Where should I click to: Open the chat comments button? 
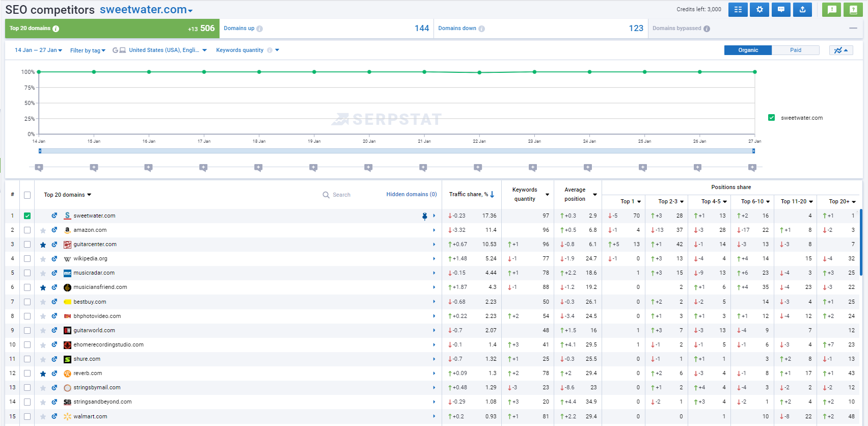tap(781, 10)
